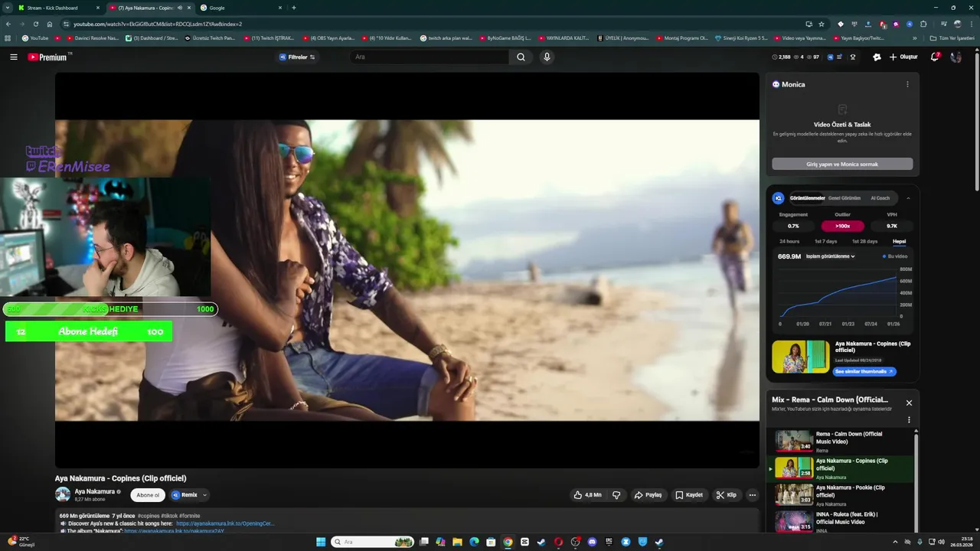
Task: Open the toplam görüntülenme dropdown
Action: click(831, 256)
